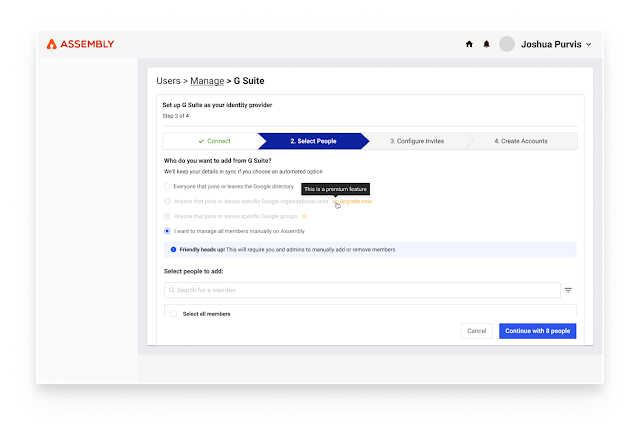Open the 3. Configure Invites step
This screenshot has height=426, width=640.
tap(417, 141)
